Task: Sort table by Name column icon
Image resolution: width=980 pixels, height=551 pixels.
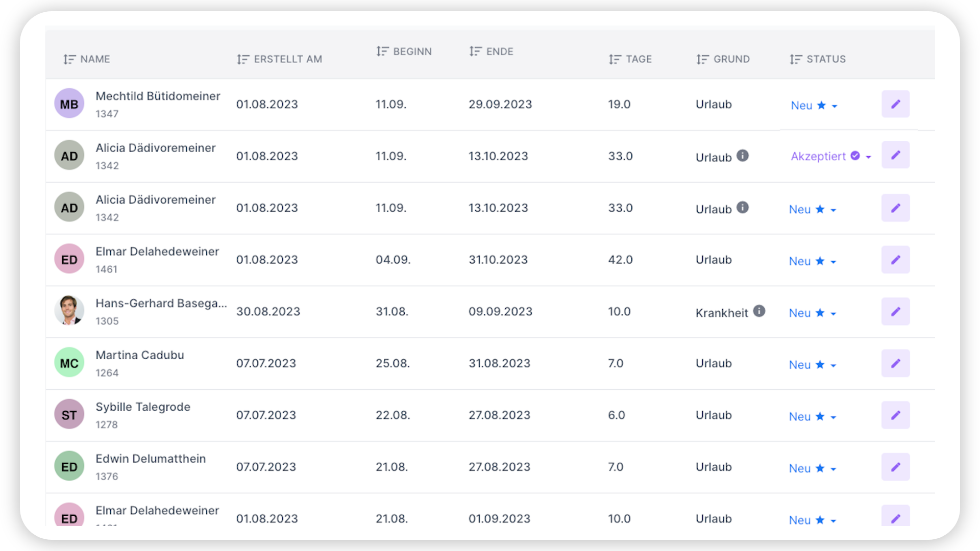Action: point(69,59)
